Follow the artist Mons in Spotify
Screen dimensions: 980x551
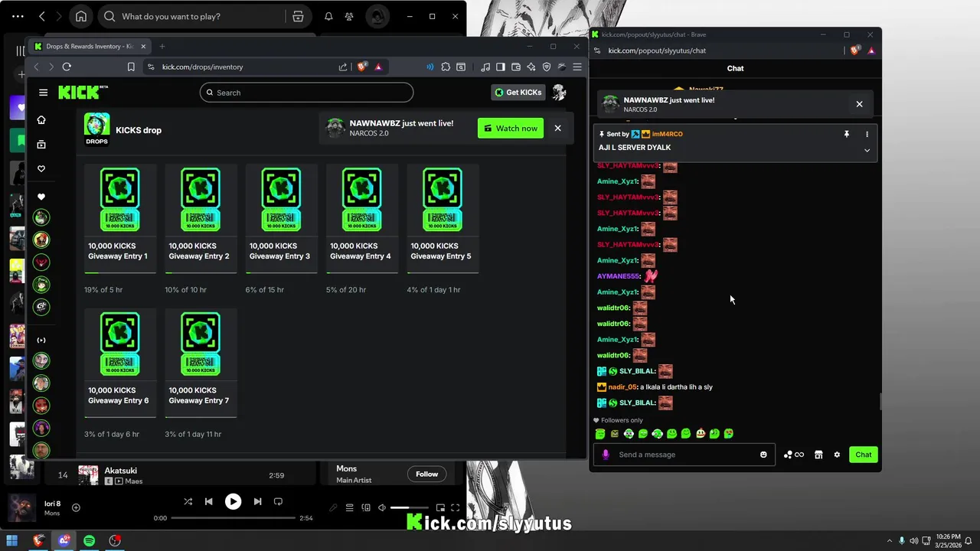426,474
